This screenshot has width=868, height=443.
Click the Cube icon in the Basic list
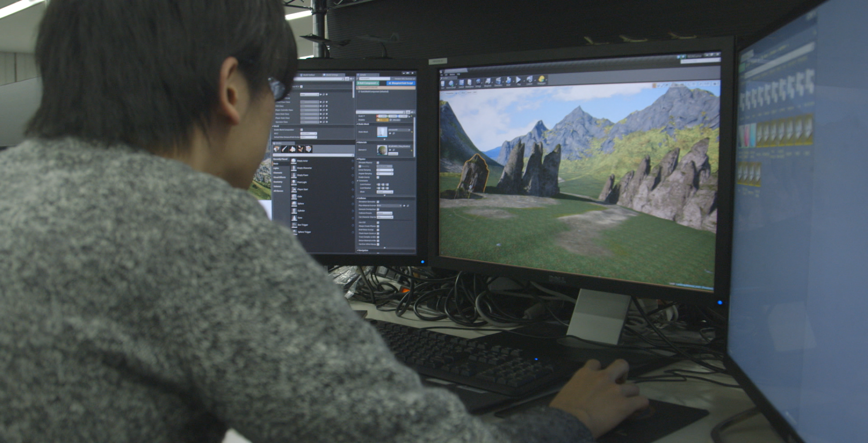point(294,196)
